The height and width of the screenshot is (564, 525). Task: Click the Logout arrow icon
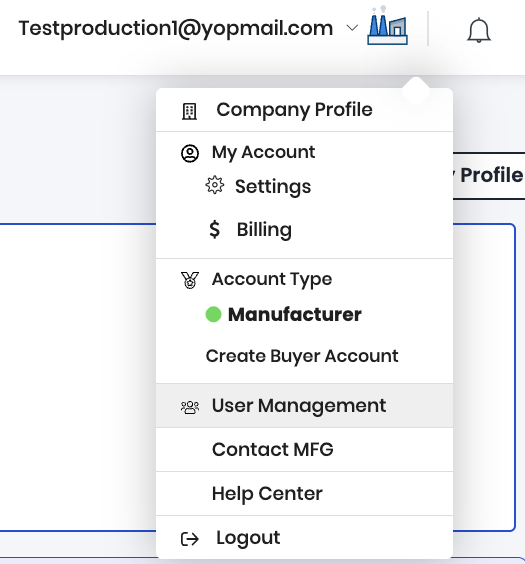190,539
